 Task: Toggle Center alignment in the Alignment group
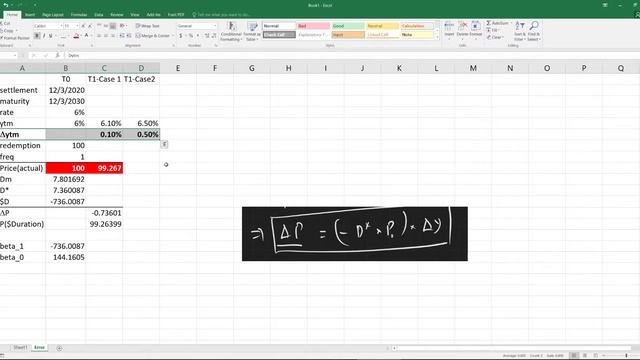pyautogui.click(x=106, y=36)
